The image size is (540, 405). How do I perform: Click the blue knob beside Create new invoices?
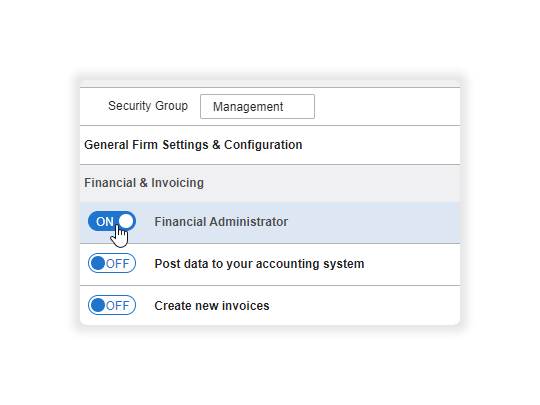[98, 305]
